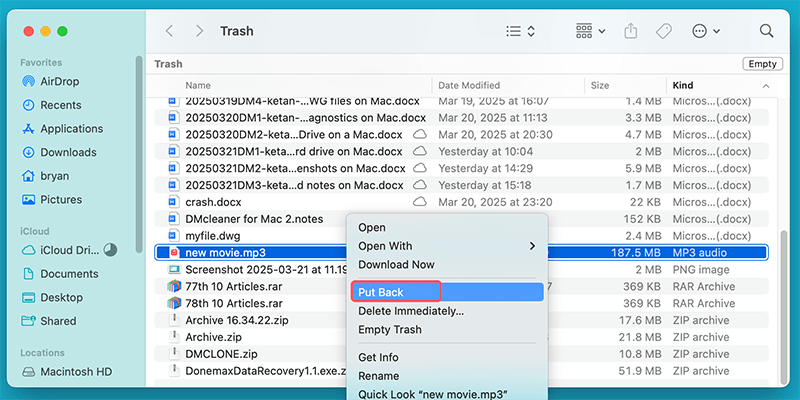Viewport: 800px width, 400px height.
Task: Click the cloud download icon beside crash.docx
Action: [x=420, y=202]
